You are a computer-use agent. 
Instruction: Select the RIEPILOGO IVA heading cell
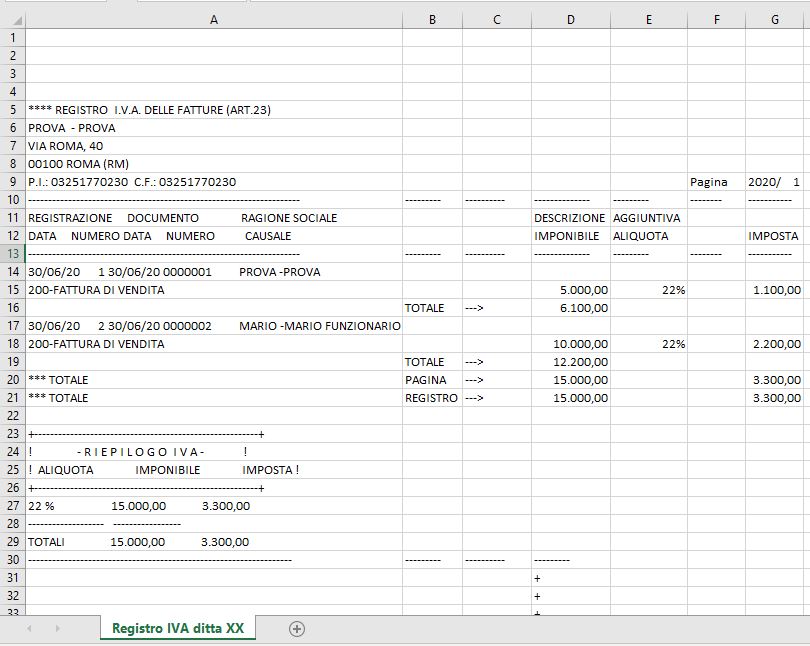(214, 452)
